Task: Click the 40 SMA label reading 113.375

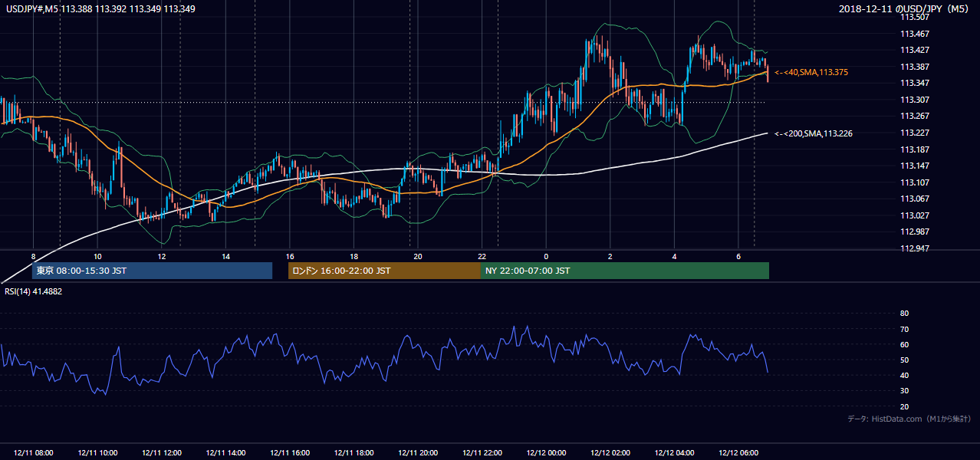Action: 811,72
